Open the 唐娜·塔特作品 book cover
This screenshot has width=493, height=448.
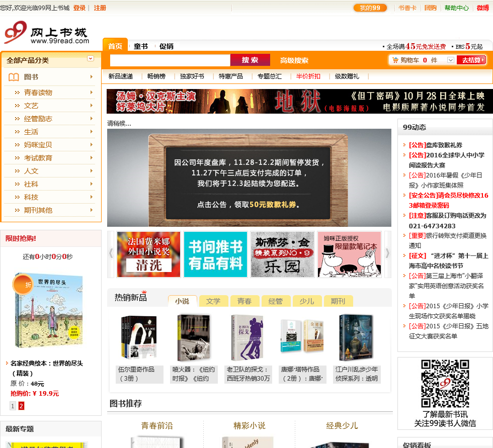coord(302,336)
